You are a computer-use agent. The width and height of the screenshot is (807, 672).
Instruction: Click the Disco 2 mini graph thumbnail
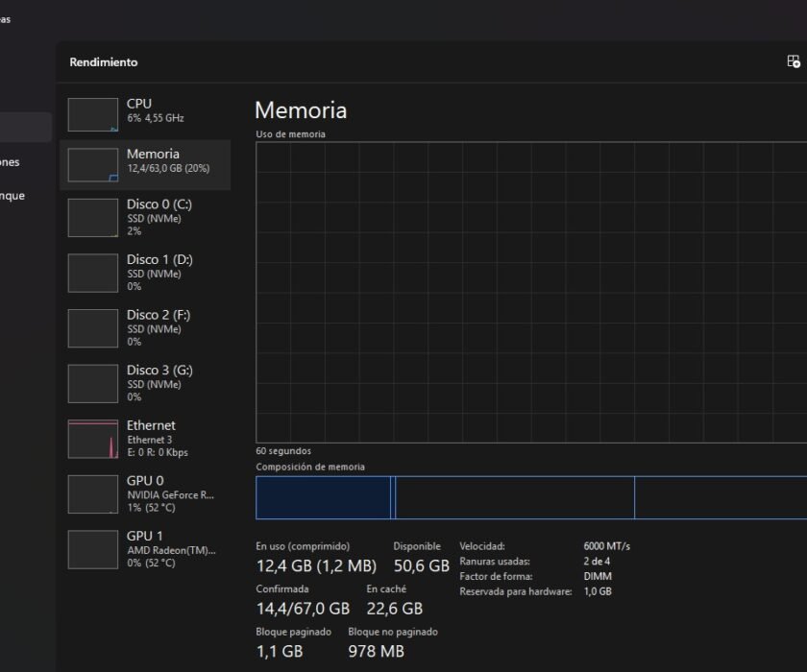point(92,328)
